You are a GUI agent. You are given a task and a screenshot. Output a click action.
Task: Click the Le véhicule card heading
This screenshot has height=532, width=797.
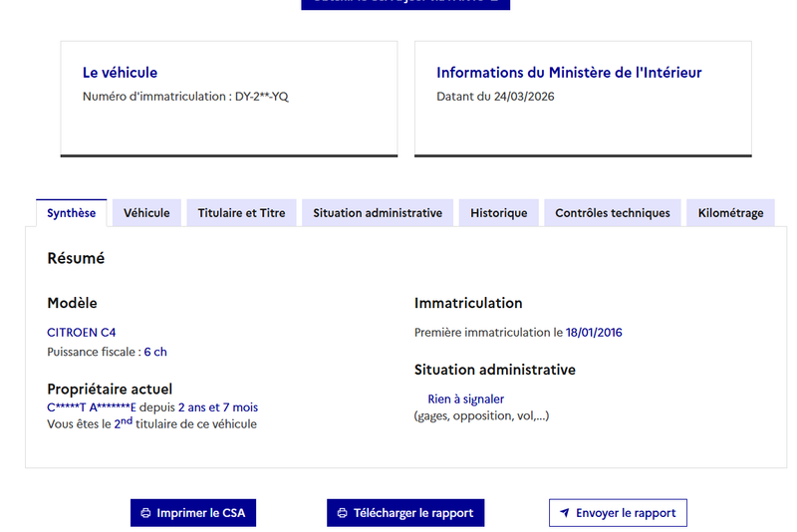(120, 73)
